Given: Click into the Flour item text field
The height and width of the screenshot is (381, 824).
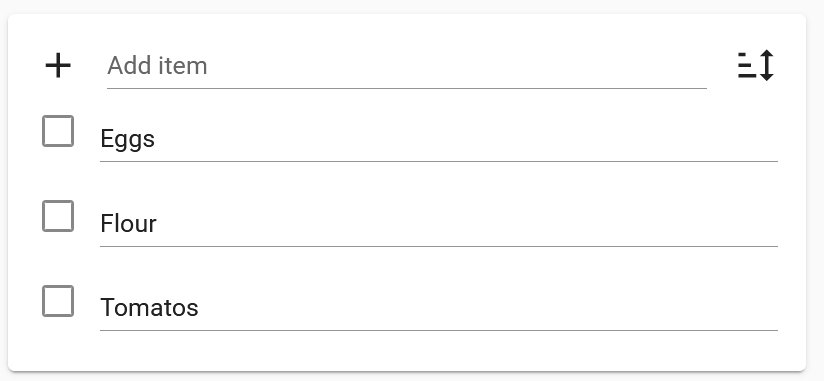Looking at the screenshot, I should 439,224.
